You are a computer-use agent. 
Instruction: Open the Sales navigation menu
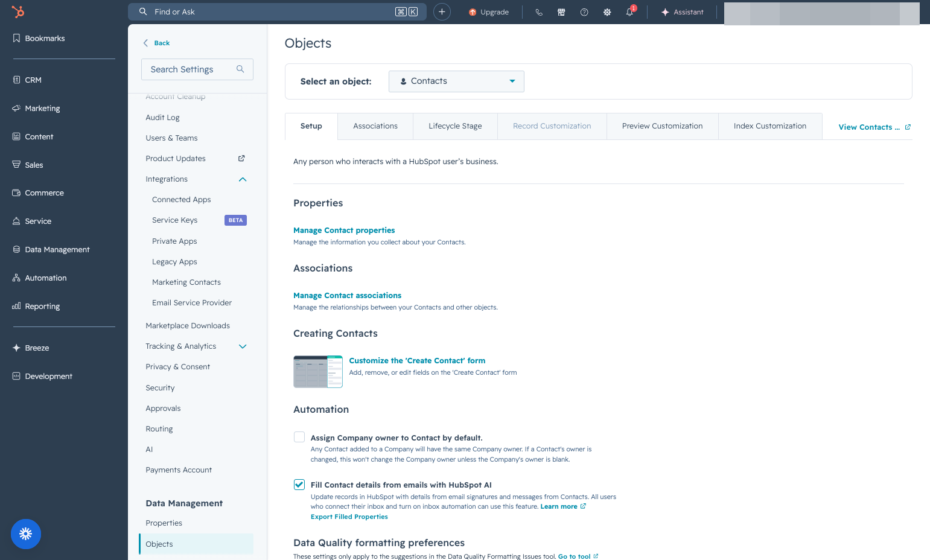28,165
